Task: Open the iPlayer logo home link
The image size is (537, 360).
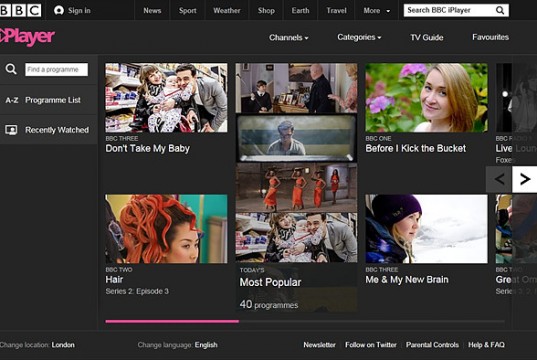Action: click(x=27, y=36)
